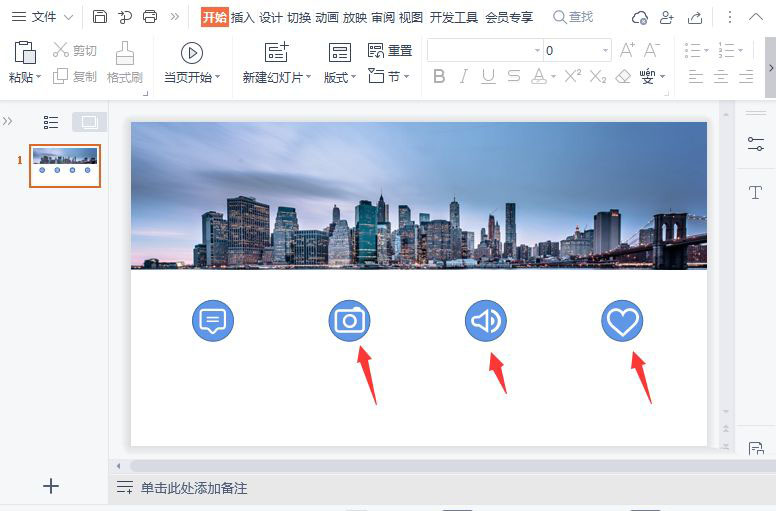Click the 重置 reset button

click(390, 50)
